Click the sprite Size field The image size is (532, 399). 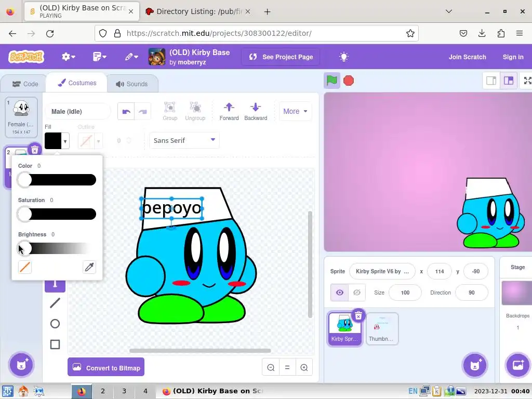pyautogui.click(x=405, y=292)
